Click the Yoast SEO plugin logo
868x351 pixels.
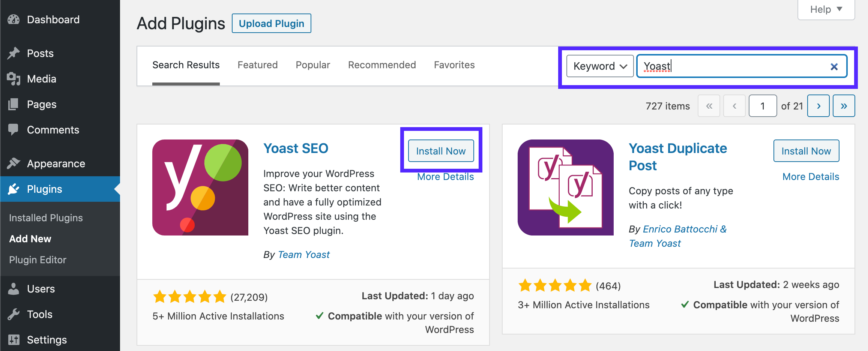pos(200,187)
